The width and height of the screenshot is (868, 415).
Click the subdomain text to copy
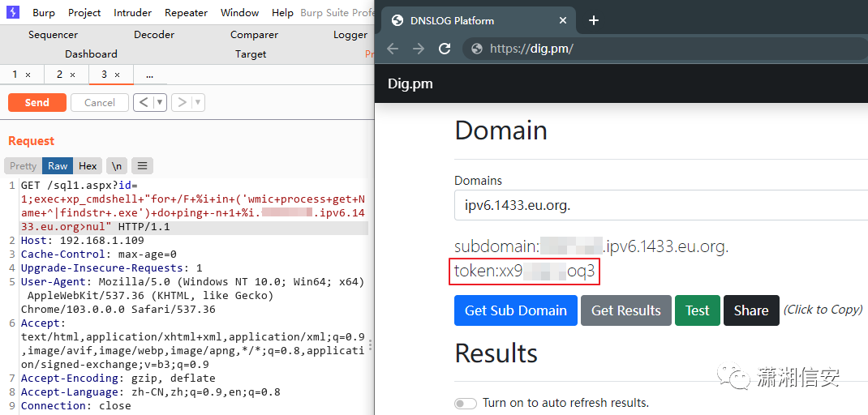point(591,246)
